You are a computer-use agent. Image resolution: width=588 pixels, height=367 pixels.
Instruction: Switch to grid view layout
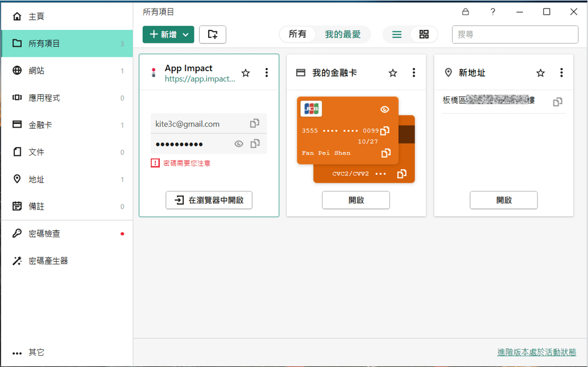(x=424, y=35)
